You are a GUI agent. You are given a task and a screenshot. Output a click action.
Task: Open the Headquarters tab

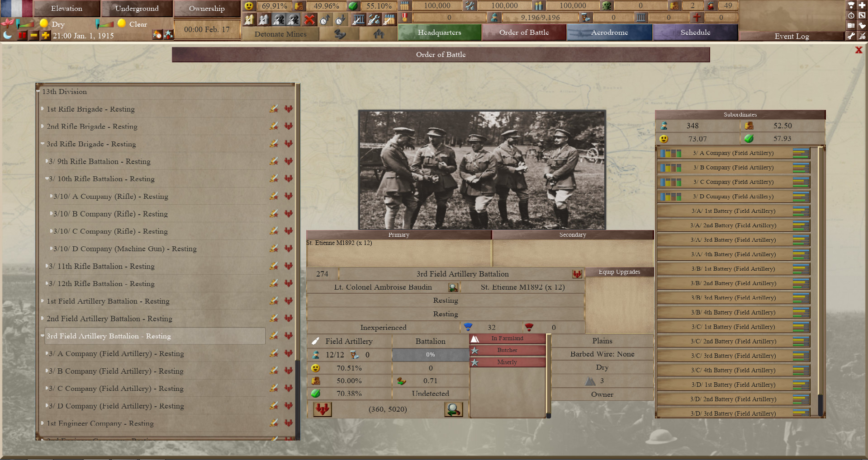[439, 33]
